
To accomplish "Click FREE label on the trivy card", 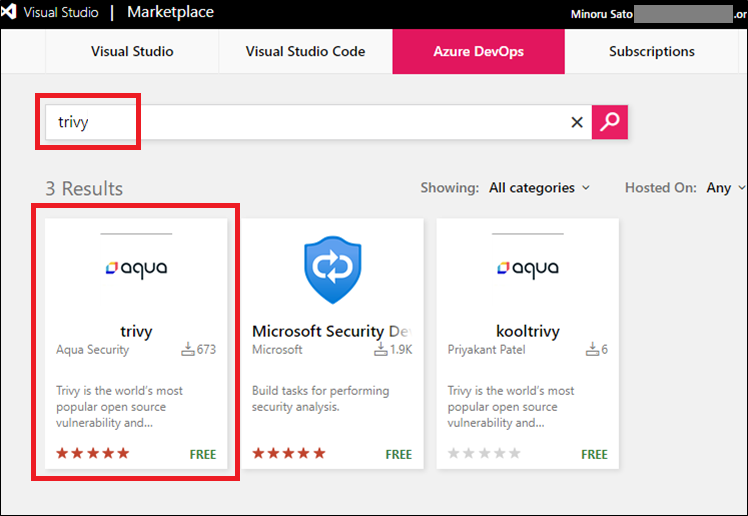I will point(203,454).
